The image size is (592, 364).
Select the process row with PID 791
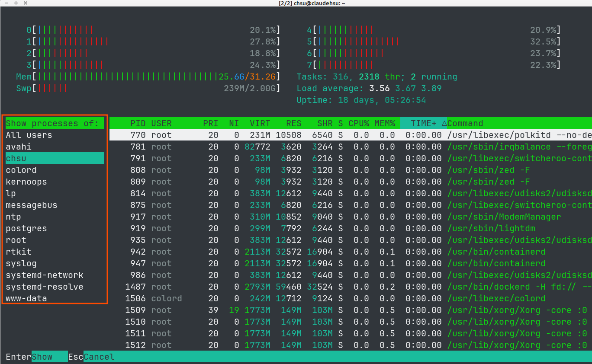click(x=351, y=158)
